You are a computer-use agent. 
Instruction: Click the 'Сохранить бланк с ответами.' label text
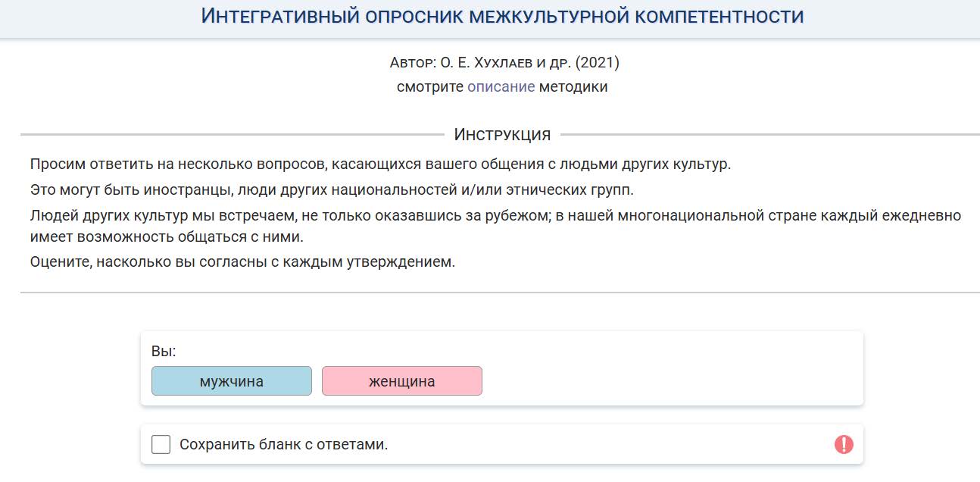click(x=283, y=445)
